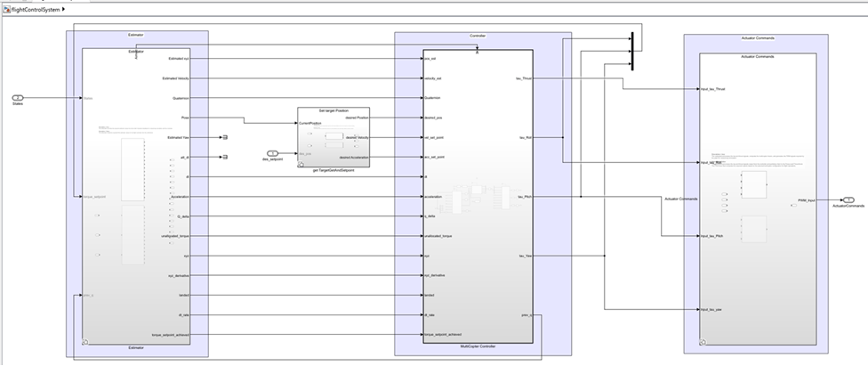Click the desired Velocity output port label
The image size is (868, 366).
tap(357, 137)
